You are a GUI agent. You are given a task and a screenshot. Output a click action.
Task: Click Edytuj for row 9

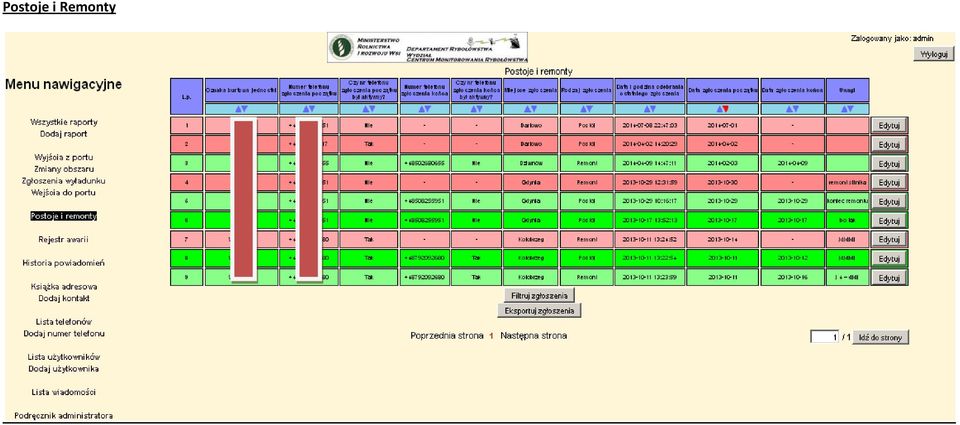click(x=889, y=278)
